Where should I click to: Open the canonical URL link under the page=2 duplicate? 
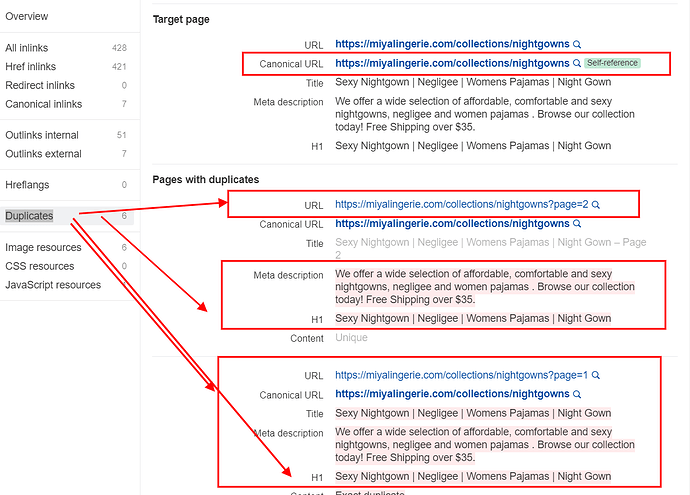[x=452, y=224]
